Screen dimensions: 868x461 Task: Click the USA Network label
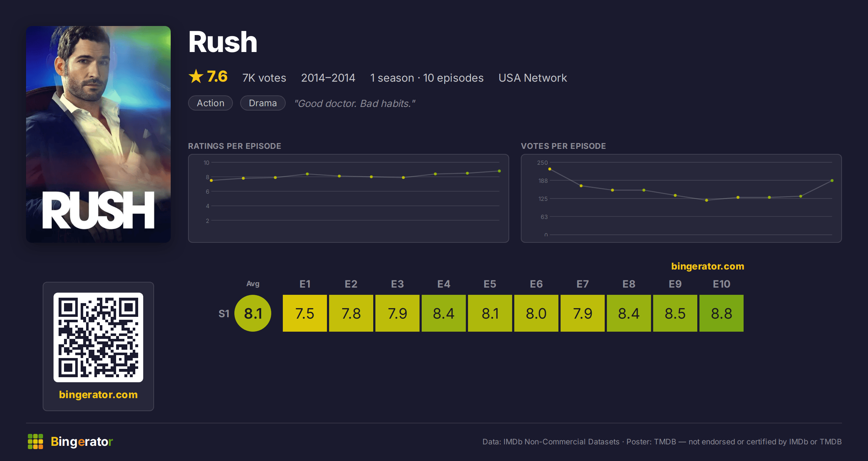(533, 78)
